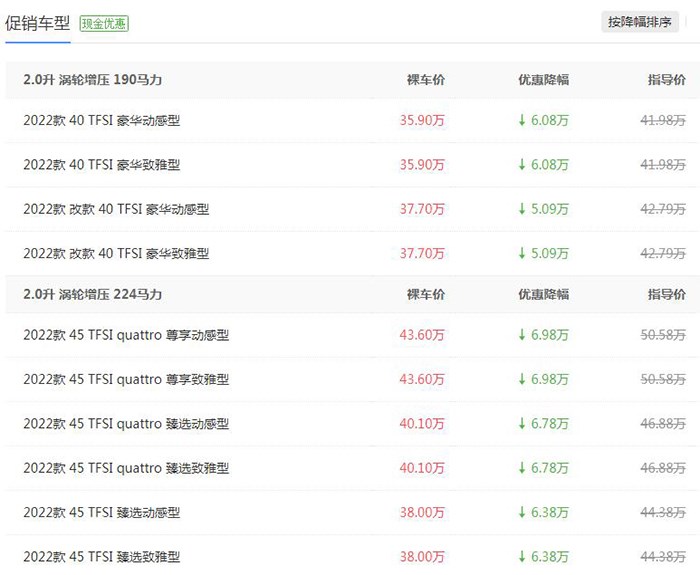Click 43.60万 price of quattro 尊享动感型
The image size is (700, 575).
pos(422,335)
